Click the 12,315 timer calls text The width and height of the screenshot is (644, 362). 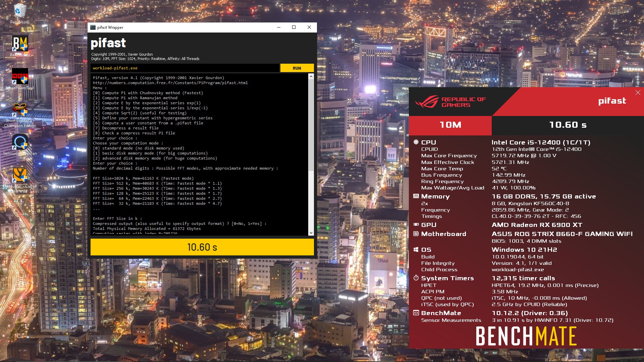coord(523,278)
